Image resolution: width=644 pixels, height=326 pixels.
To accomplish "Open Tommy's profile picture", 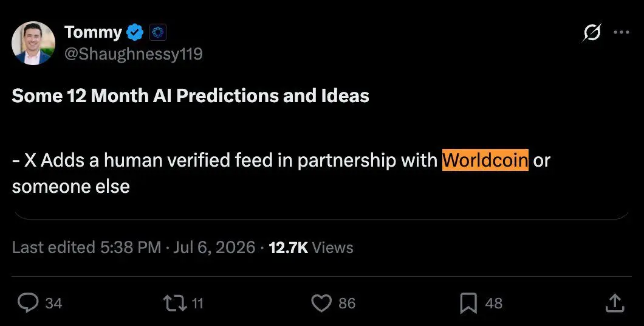I will 33,43.
